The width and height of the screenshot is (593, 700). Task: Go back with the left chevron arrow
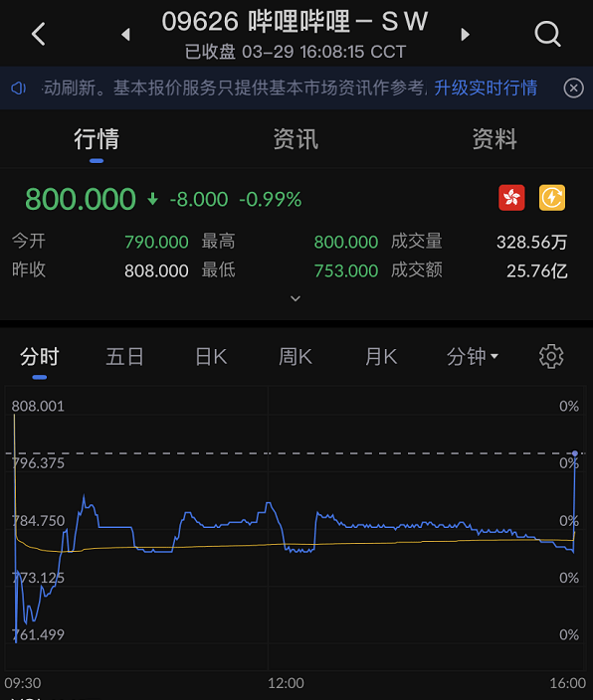pyautogui.click(x=39, y=34)
